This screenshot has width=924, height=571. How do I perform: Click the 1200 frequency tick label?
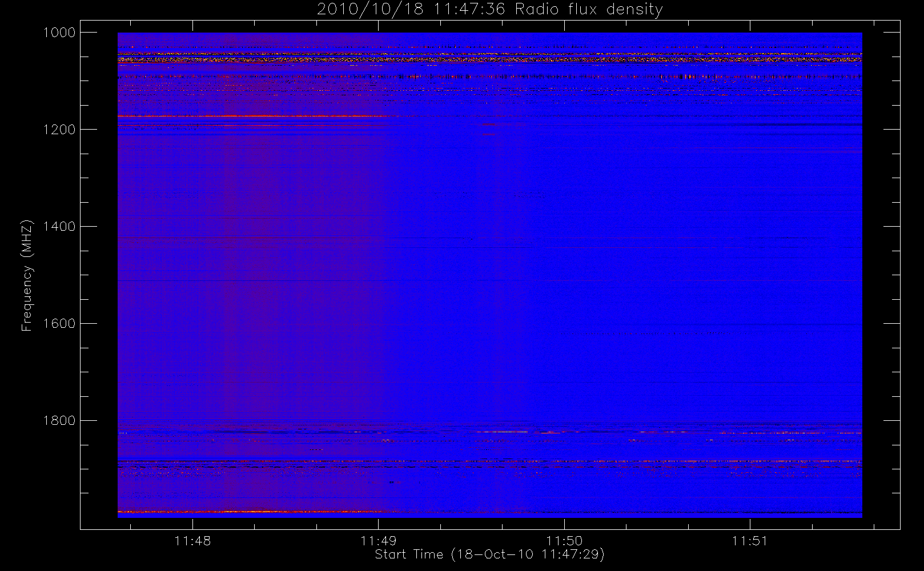click(x=59, y=130)
